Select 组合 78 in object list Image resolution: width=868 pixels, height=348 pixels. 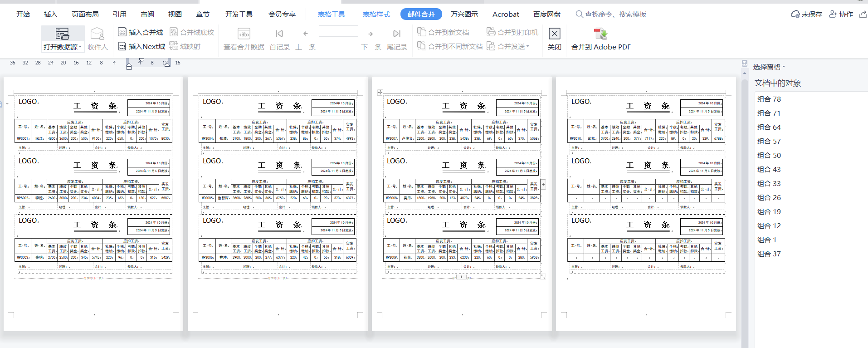pos(769,99)
